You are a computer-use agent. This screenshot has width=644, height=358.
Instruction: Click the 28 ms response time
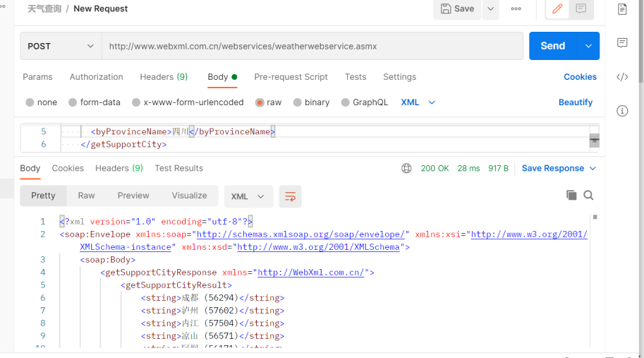coord(468,168)
